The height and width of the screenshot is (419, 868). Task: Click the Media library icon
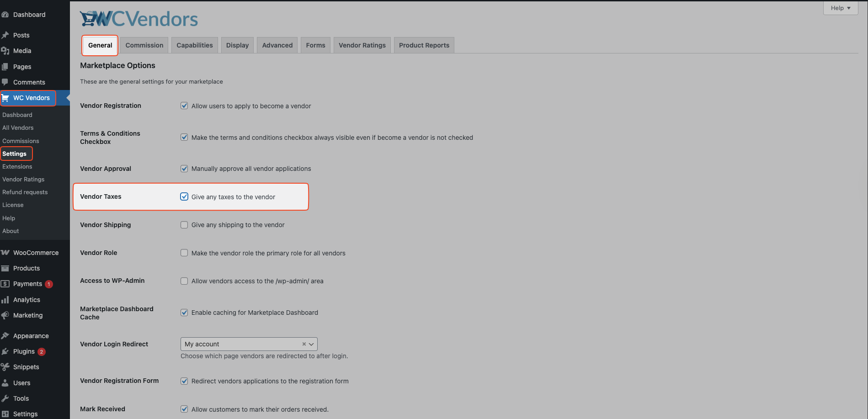coord(5,51)
